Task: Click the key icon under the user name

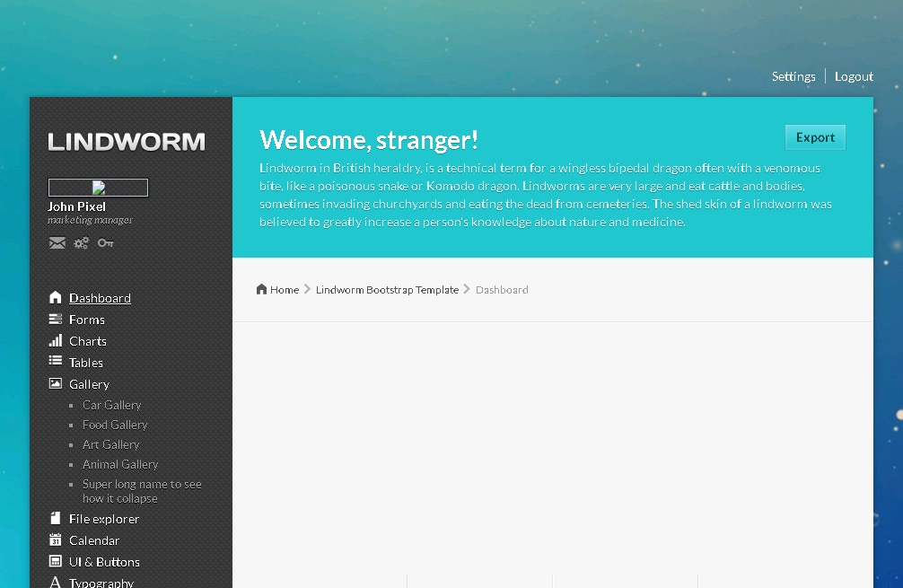Action: 106,243
